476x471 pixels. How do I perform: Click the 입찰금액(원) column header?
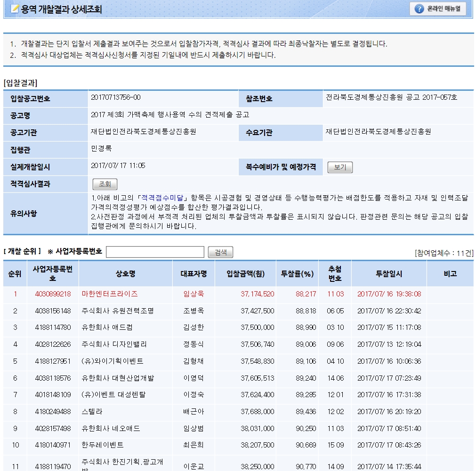(x=245, y=274)
